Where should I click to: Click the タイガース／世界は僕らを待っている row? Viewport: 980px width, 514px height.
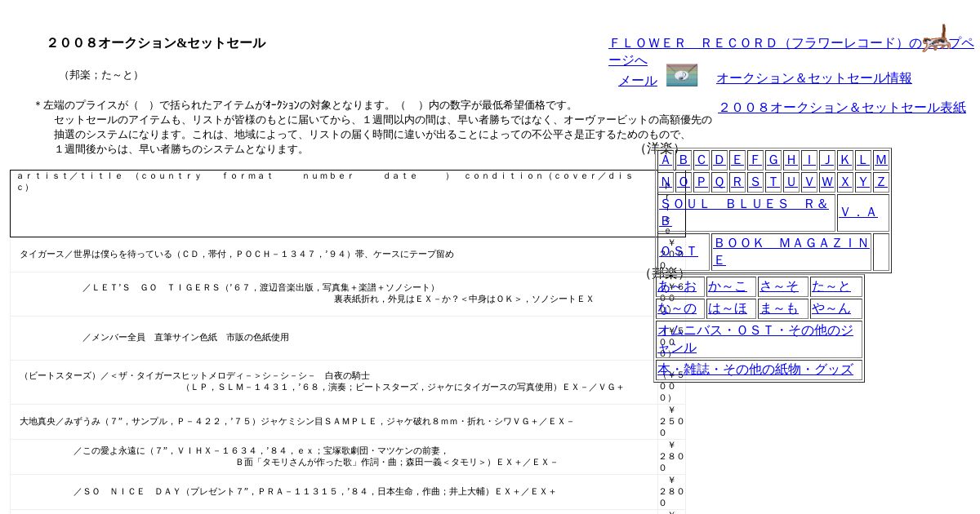333,255
